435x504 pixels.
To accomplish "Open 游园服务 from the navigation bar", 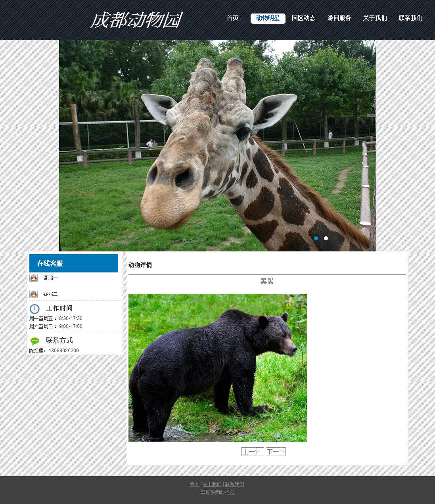I will coord(339,18).
